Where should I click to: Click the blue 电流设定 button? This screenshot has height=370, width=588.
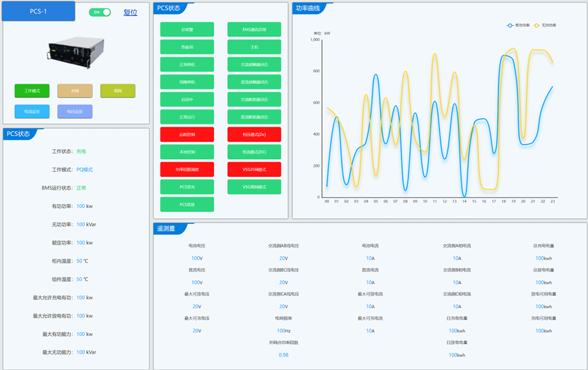coord(32,112)
